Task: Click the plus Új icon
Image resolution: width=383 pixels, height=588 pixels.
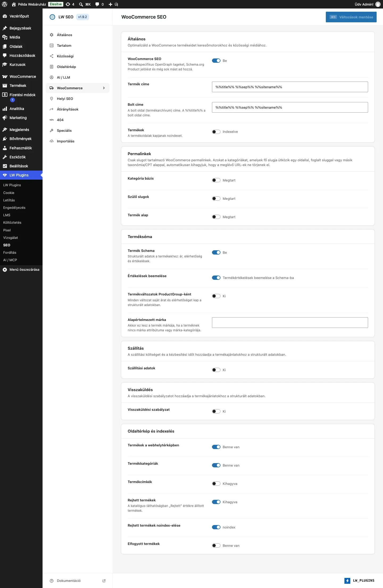Action: point(110,4)
